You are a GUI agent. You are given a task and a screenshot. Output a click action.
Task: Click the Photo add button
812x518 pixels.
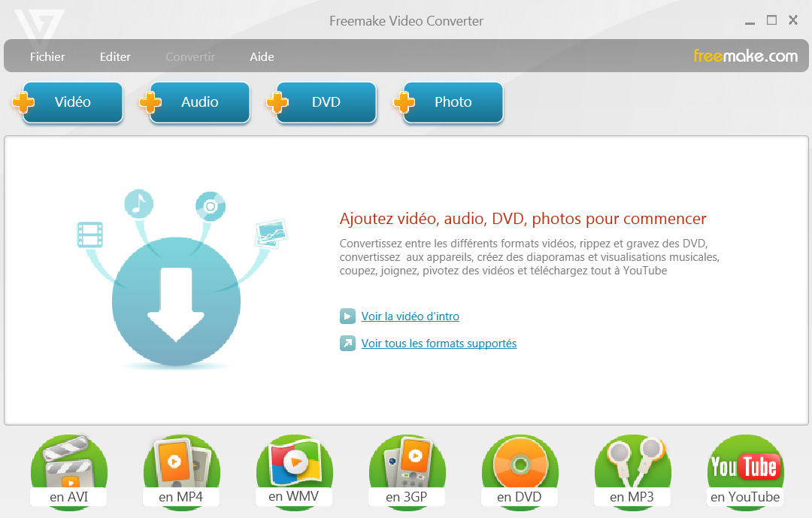coord(448,102)
